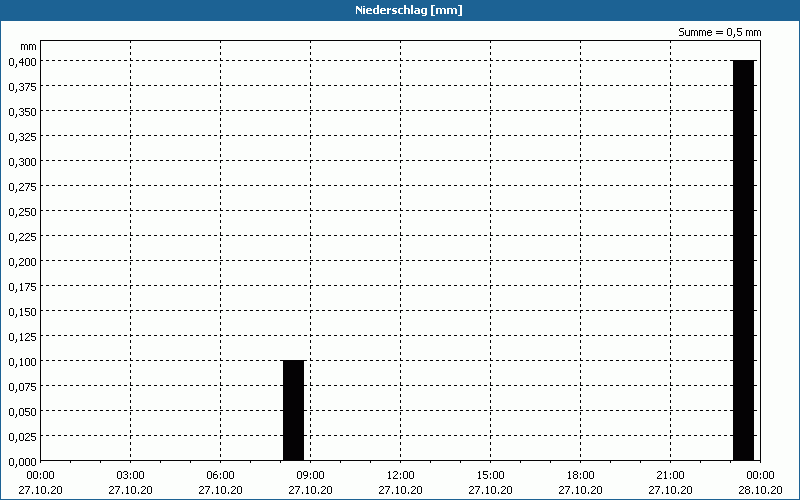
Task: Click the 0,250 y-axis value
Action: (22, 212)
